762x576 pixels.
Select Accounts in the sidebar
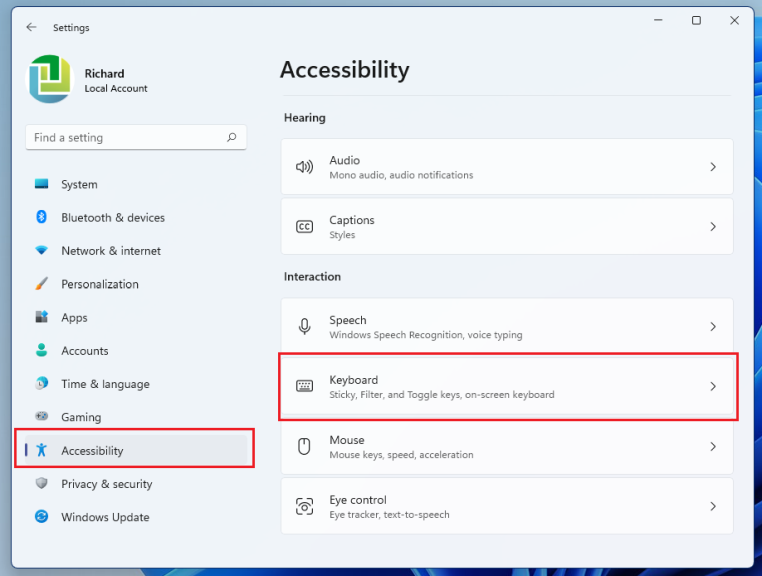point(84,351)
